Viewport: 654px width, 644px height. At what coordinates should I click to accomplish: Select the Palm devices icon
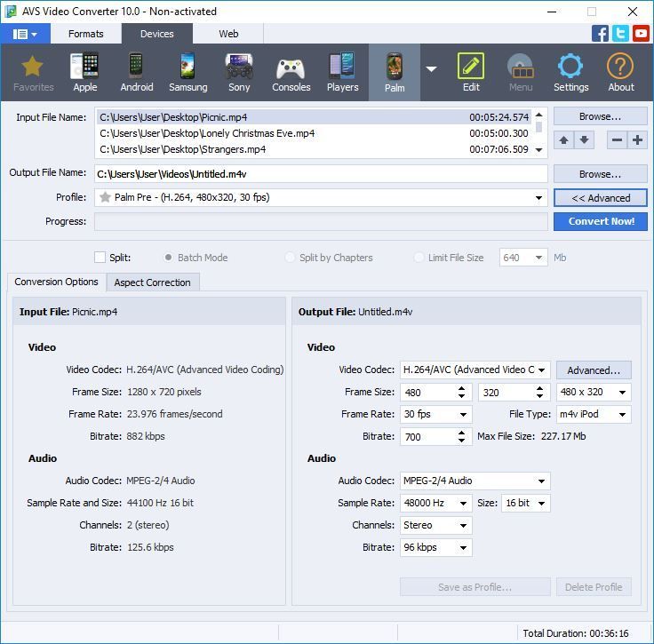click(395, 73)
